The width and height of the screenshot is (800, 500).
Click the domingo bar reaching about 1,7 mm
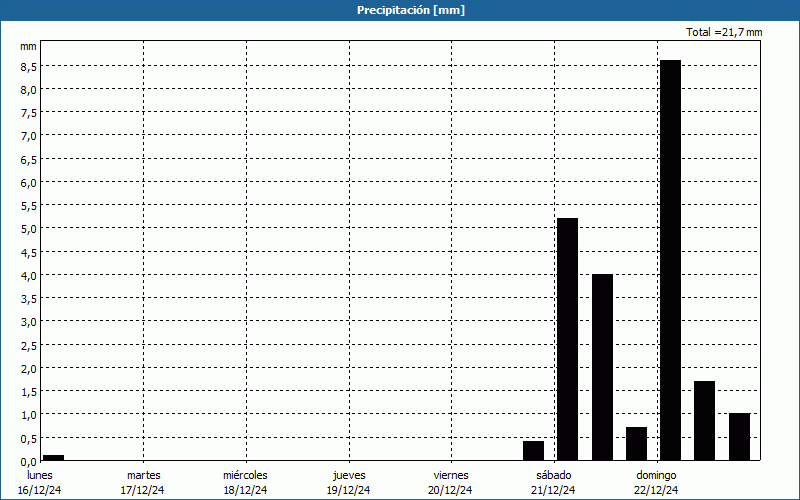pos(705,421)
